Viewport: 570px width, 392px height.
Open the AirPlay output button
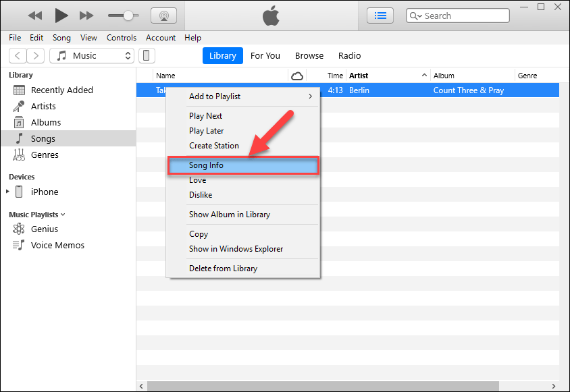[163, 15]
